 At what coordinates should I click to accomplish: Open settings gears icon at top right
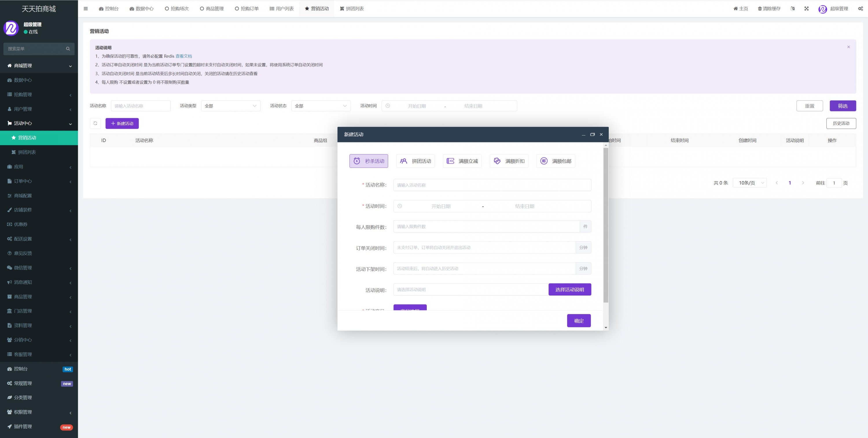860,9
